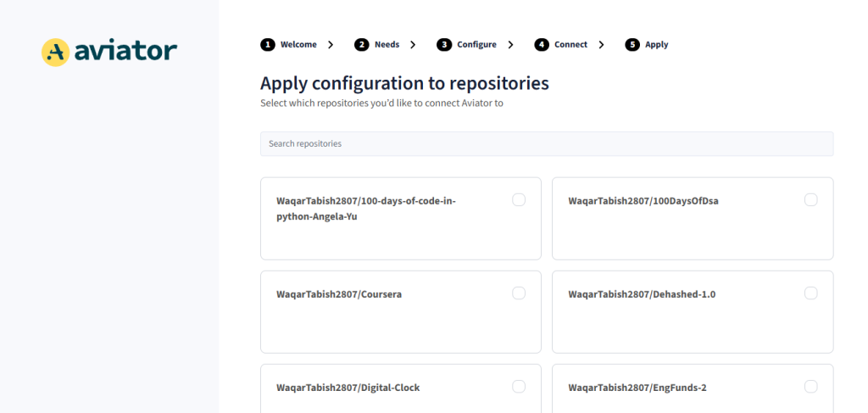Go to the Connect step

(x=570, y=45)
